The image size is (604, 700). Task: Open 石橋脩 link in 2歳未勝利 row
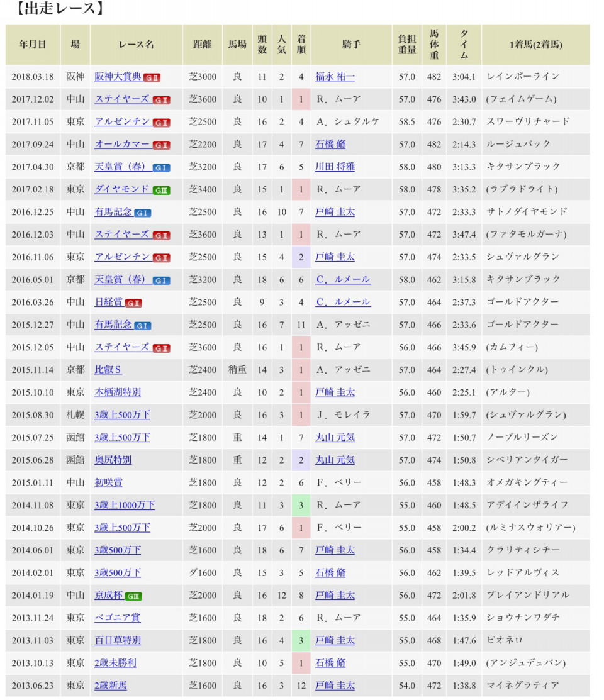[330, 663]
